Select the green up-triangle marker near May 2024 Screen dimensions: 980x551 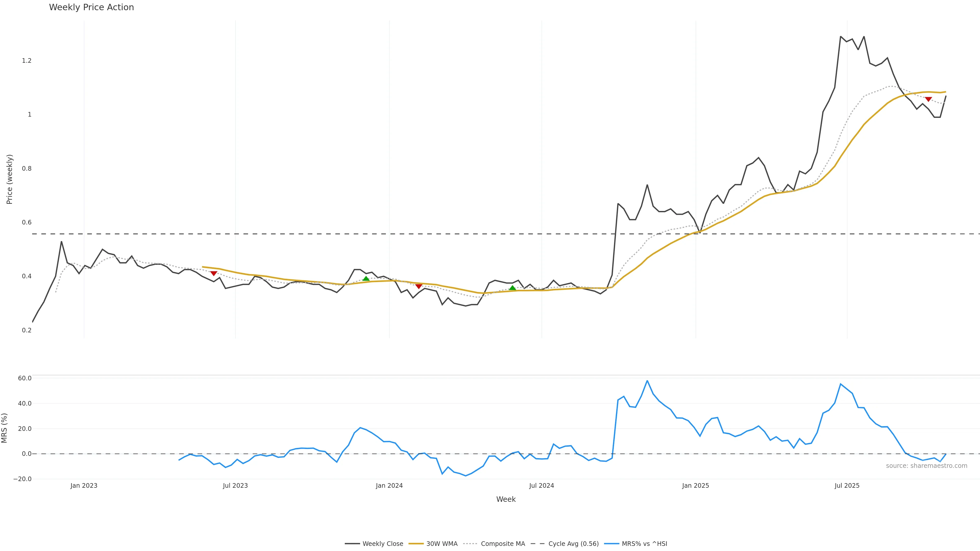pyautogui.click(x=512, y=288)
